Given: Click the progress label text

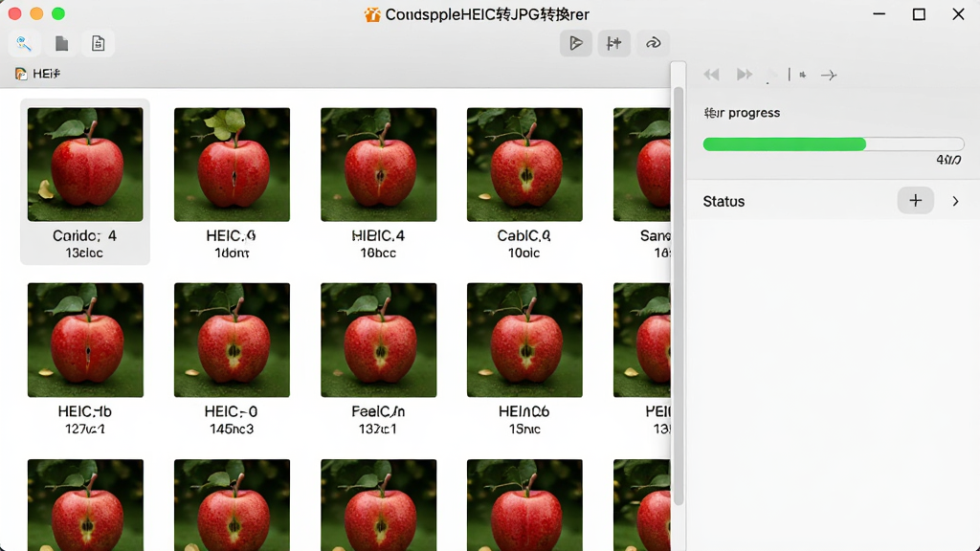Looking at the screenshot, I should click(742, 113).
